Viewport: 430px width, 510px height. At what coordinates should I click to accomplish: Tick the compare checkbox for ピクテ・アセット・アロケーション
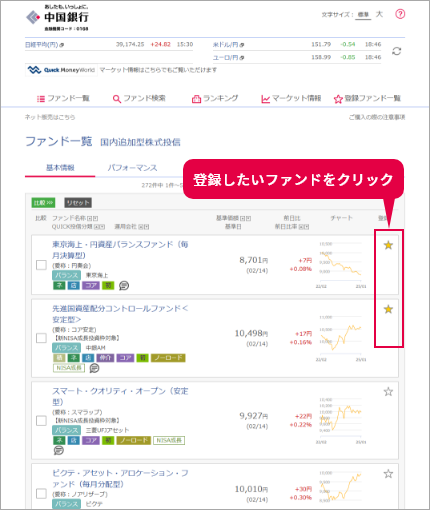tap(41, 494)
